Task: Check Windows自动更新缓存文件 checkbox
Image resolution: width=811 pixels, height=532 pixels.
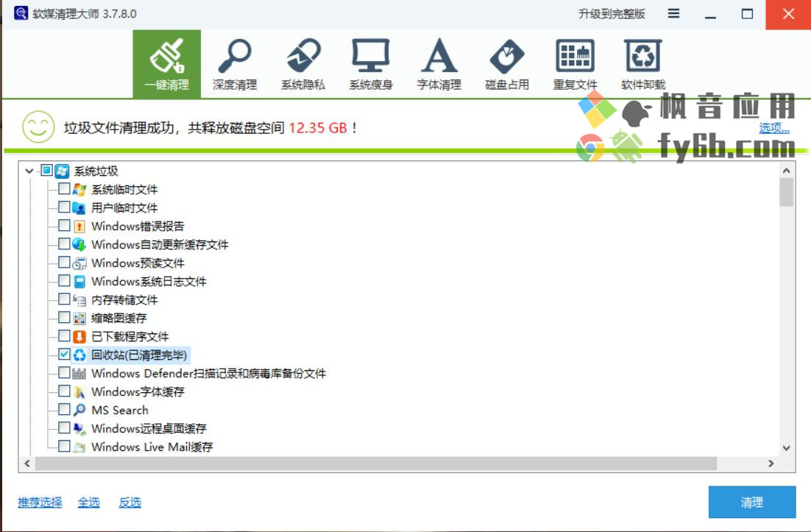Action: coord(64,244)
